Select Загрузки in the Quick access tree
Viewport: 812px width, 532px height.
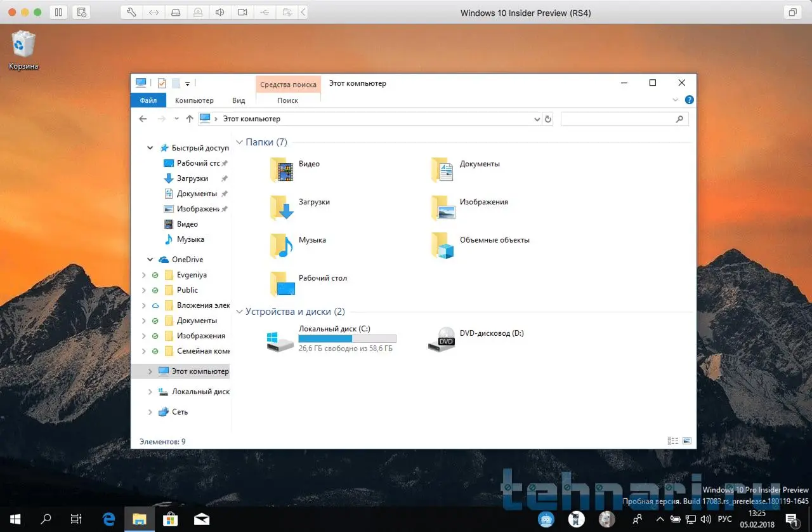[193, 178]
